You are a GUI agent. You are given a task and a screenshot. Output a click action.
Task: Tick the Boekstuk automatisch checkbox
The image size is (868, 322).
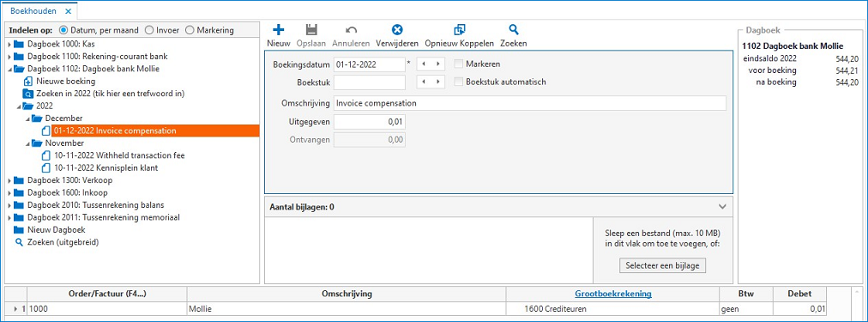click(458, 82)
